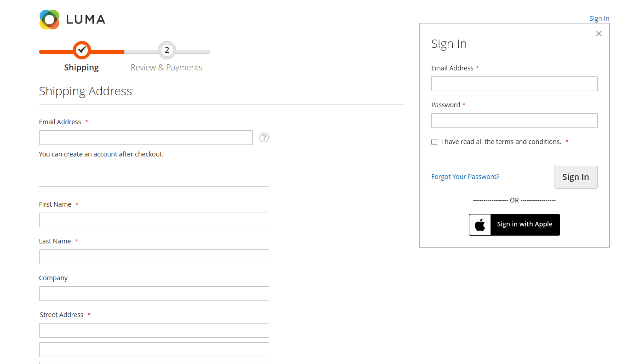The image size is (641, 364).
Task: Click the checkmark icon on the Shipping step
Action: pos(81,50)
